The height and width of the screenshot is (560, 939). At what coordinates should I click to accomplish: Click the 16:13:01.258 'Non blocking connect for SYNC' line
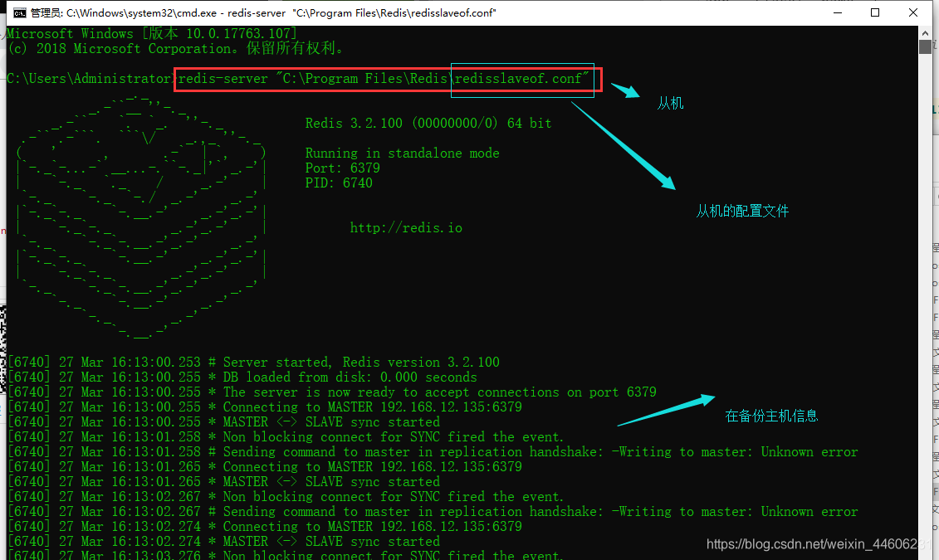point(286,437)
